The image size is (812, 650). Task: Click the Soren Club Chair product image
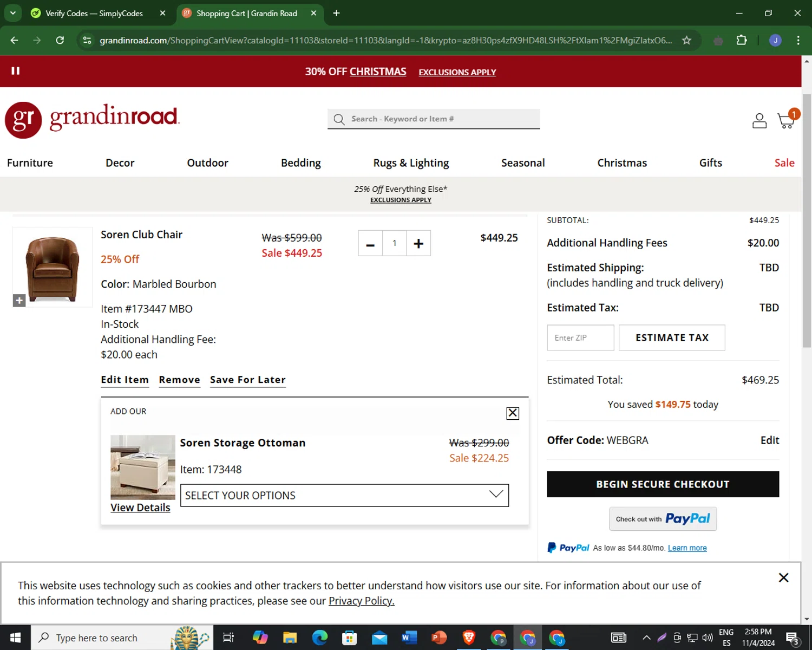coord(53,267)
